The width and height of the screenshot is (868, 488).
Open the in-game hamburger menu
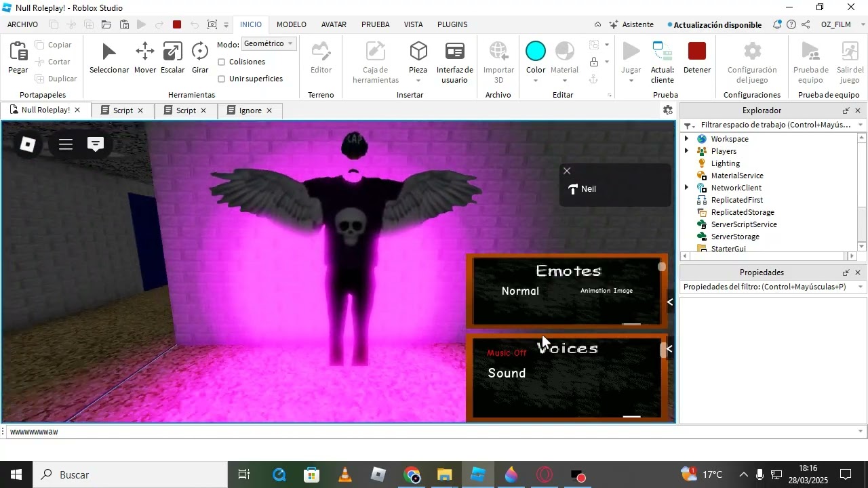point(66,144)
